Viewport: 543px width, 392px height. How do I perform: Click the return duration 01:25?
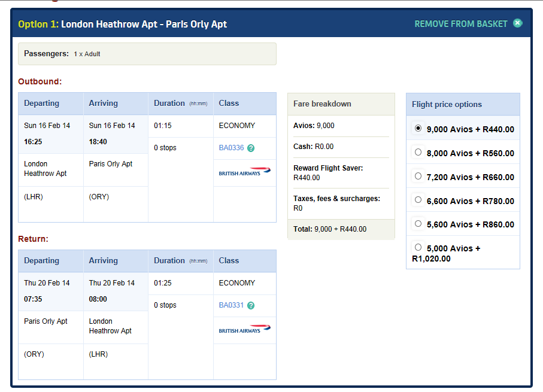pos(163,283)
